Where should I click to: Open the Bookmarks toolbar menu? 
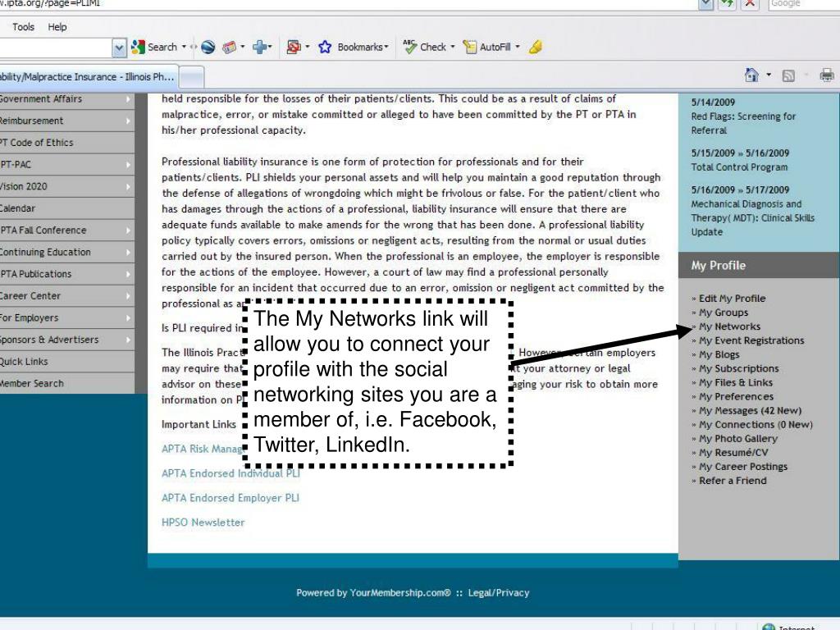pos(363,47)
